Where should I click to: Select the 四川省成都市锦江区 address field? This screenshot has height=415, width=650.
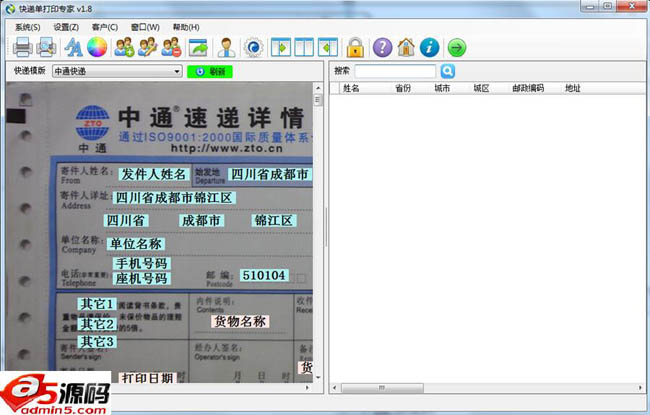(x=174, y=197)
